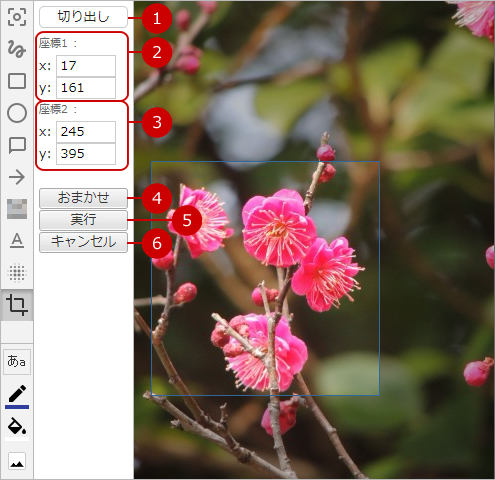Click the おまかせ auto button

coord(83,198)
